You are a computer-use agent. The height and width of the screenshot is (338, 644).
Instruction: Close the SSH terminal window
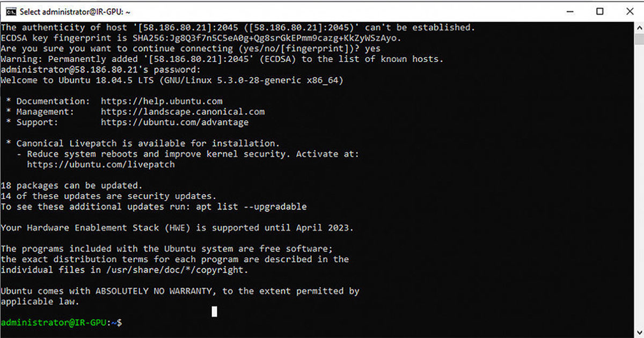click(x=629, y=11)
